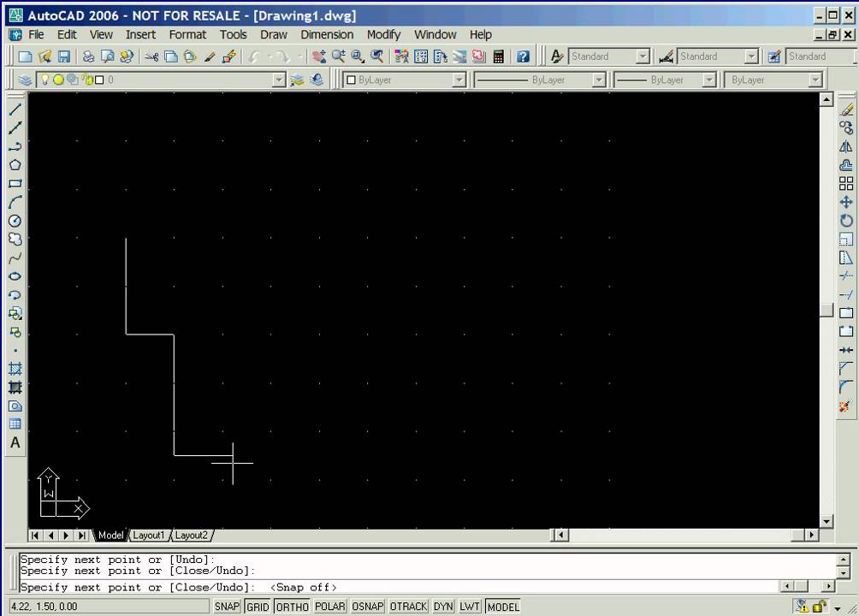Viewport: 859px width, 616px height.
Task: Click the Rotate tool
Action: [846, 221]
